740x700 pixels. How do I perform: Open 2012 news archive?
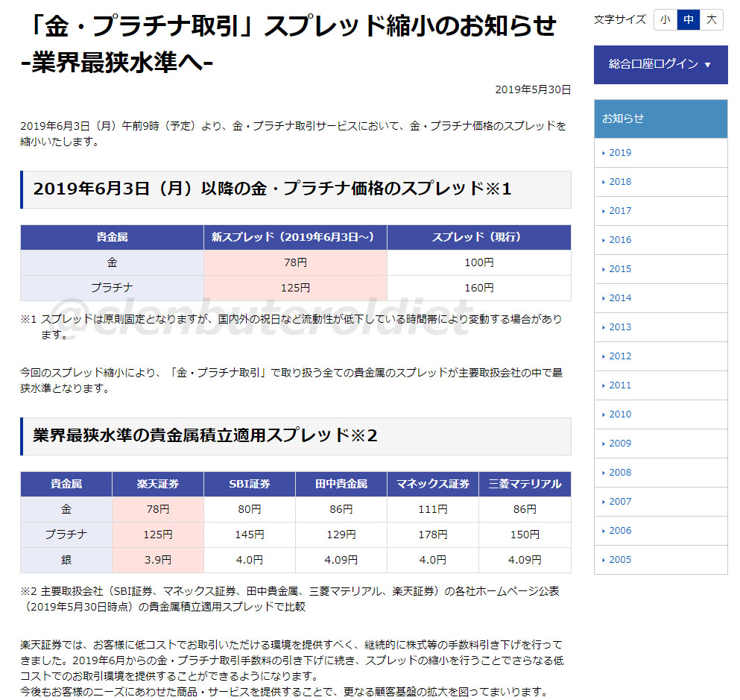660,356
